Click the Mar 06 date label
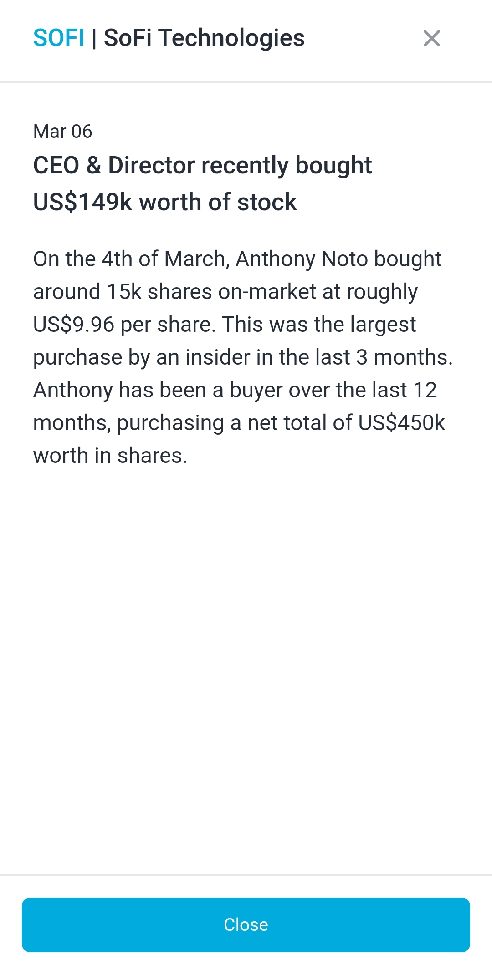 point(63,132)
